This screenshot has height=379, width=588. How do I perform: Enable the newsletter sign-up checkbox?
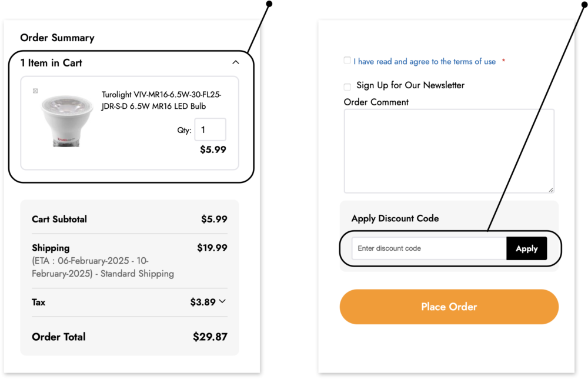coord(348,87)
